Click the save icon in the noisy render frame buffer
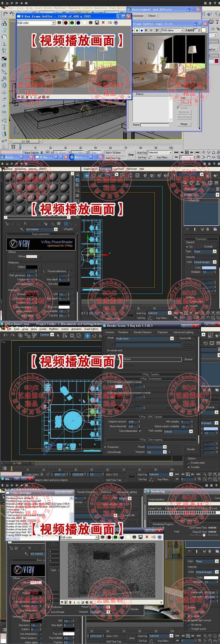220x644 pixels. click(140, 537)
